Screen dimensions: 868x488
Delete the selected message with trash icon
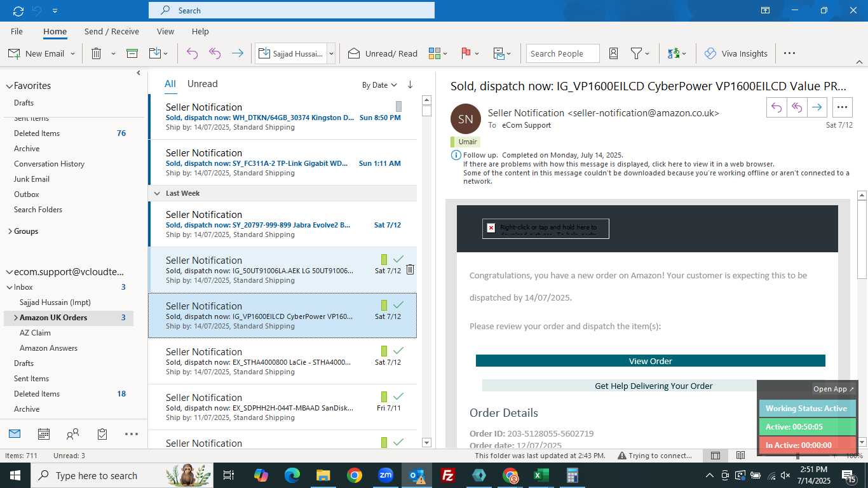[x=97, y=53]
